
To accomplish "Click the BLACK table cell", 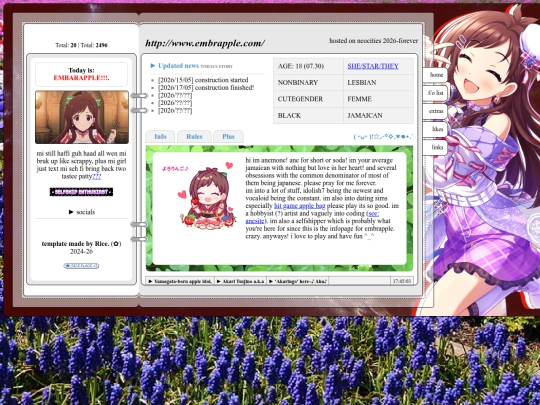I will [x=308, y=116].
